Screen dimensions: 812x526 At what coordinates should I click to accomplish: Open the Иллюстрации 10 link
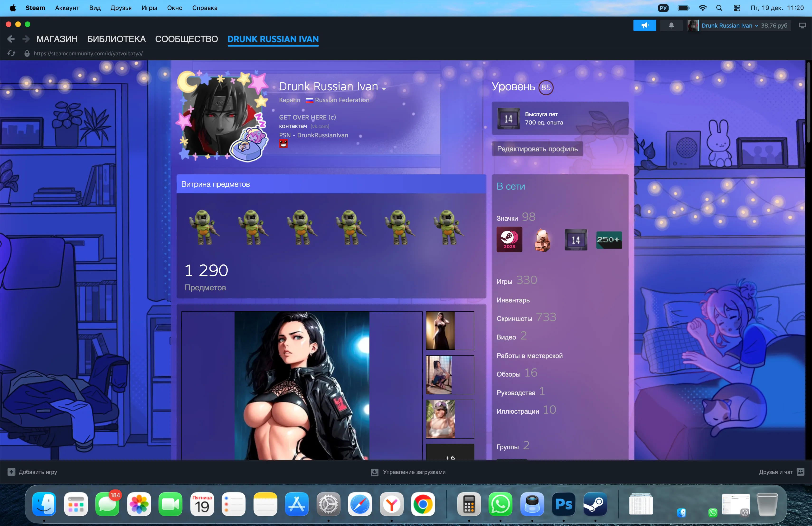coord(526,410)
